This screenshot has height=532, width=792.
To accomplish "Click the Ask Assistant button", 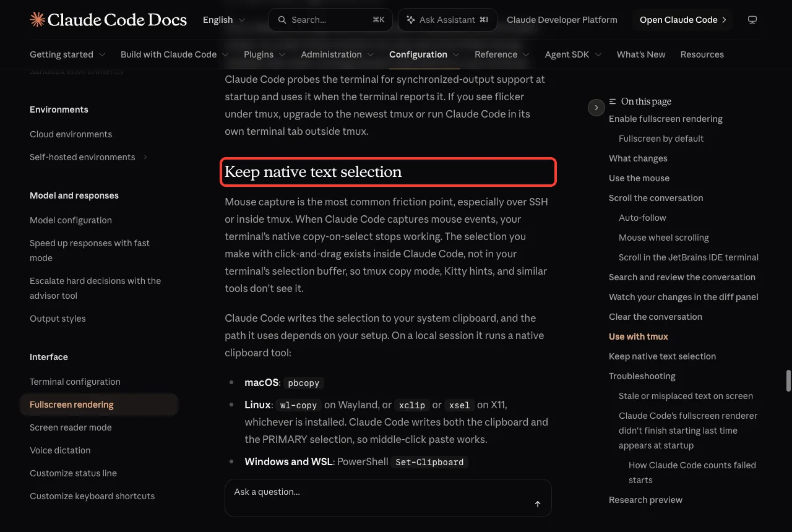I will click(x=447, y=20).
